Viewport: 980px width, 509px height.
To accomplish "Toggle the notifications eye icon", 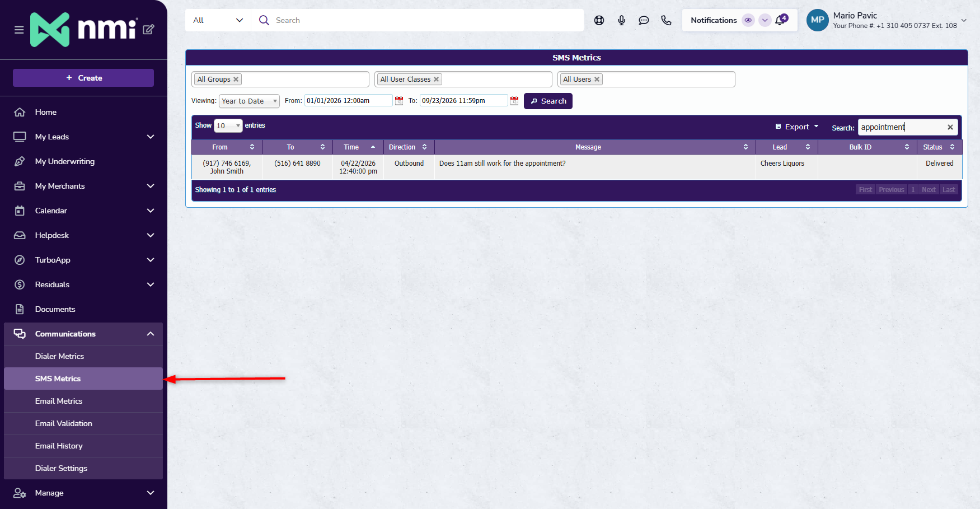I will 748,20.
